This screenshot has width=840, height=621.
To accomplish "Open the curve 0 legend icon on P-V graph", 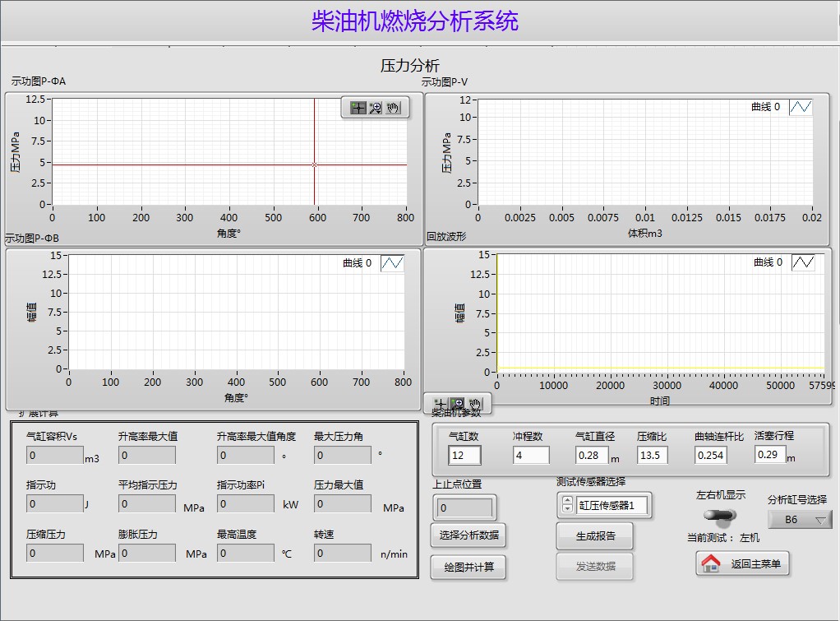I will [801, 107].
